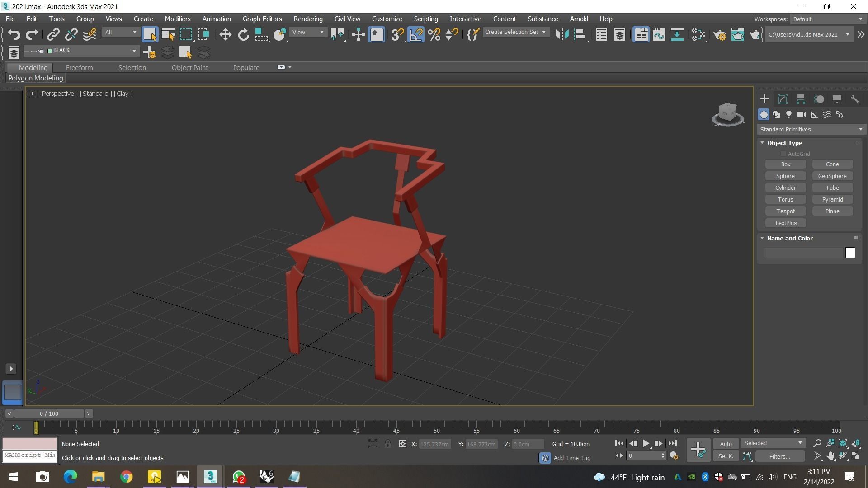
Task: Open Chrome from the taskbar
Action: tap(127, 477)
